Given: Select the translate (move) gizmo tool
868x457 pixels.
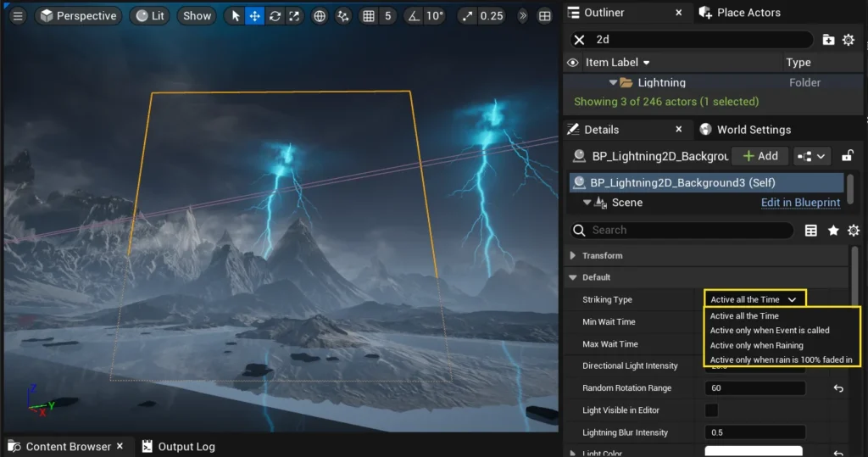Looking at the screenshot, I should pyautogui.click(x=255, y=16).
